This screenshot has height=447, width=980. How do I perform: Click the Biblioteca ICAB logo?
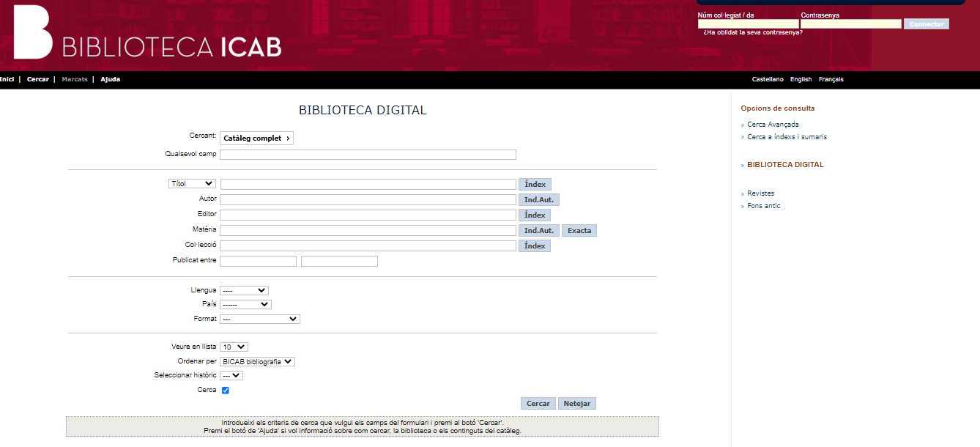[146, 35]
